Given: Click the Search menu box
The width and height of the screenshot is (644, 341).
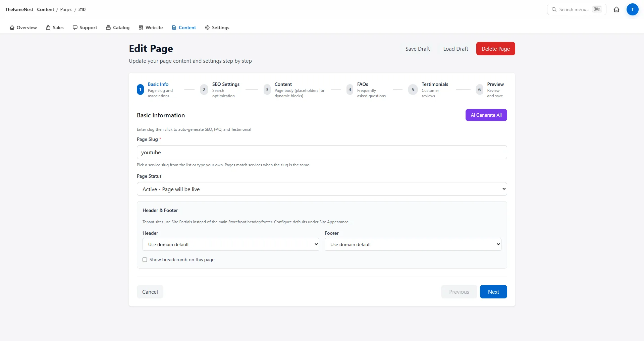Looking at the screenshot, I should point(576,9).
